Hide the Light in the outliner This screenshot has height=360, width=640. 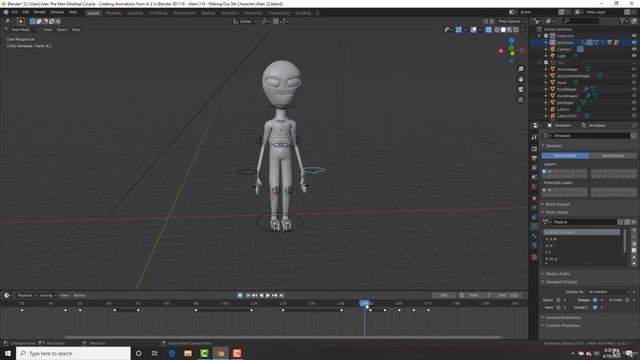634,56
